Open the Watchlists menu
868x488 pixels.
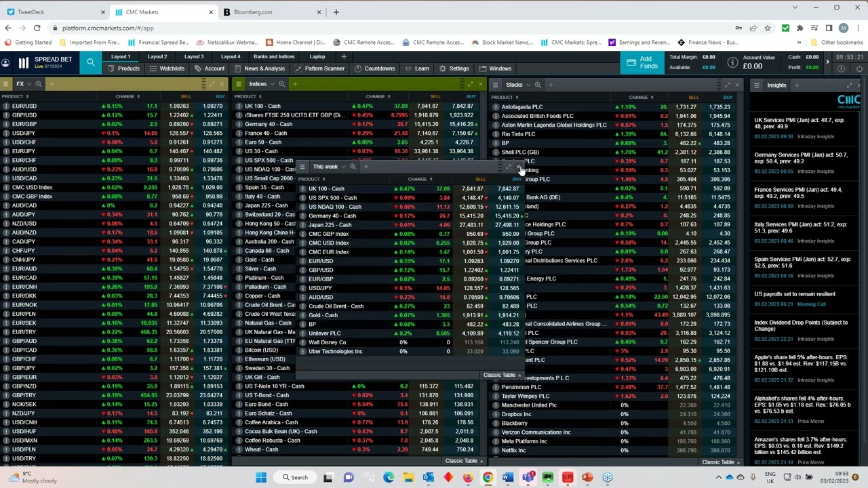click(166, 68)
